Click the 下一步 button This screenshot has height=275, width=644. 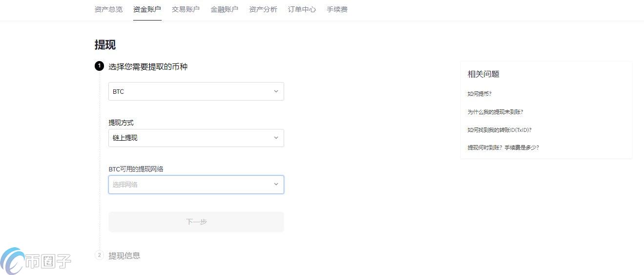(196, 222)
